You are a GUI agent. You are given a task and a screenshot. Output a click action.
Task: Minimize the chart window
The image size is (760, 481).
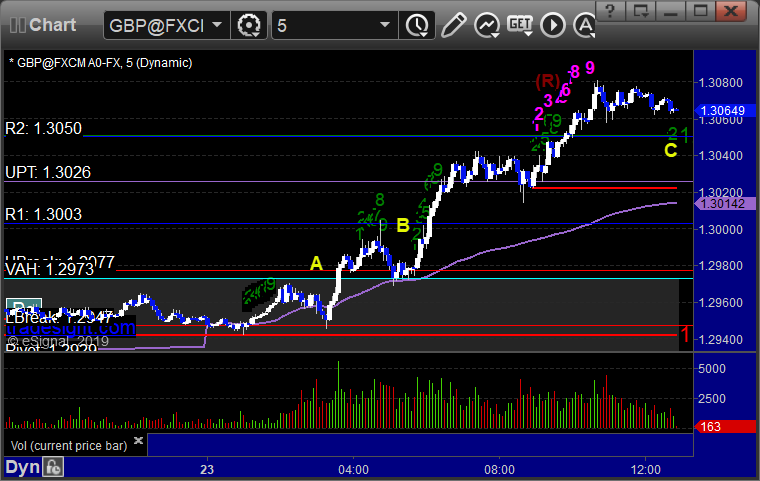[x=671, y=11]
